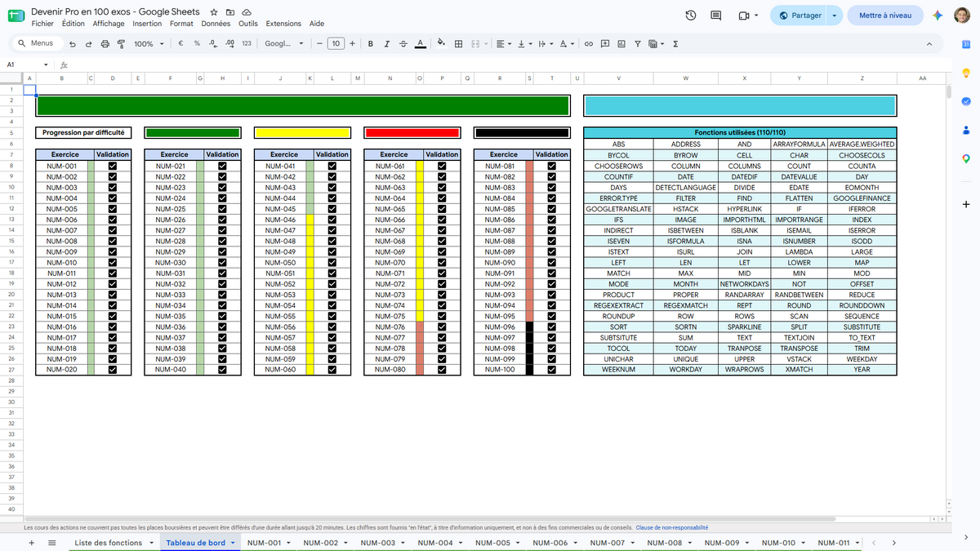
Task: Toggle validation checkbox for NUM-091
Action: coord(552,273)
